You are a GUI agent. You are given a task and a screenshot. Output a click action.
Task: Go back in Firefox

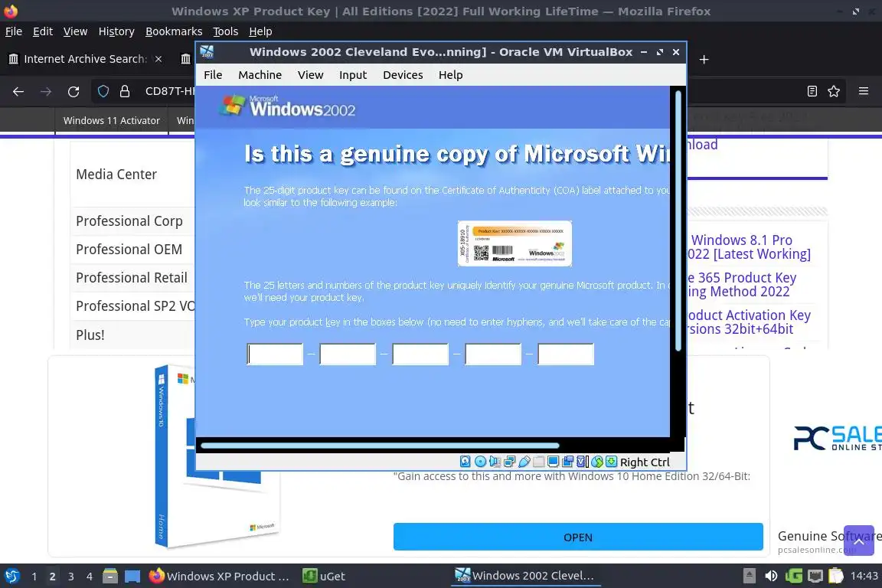(18, 91)
